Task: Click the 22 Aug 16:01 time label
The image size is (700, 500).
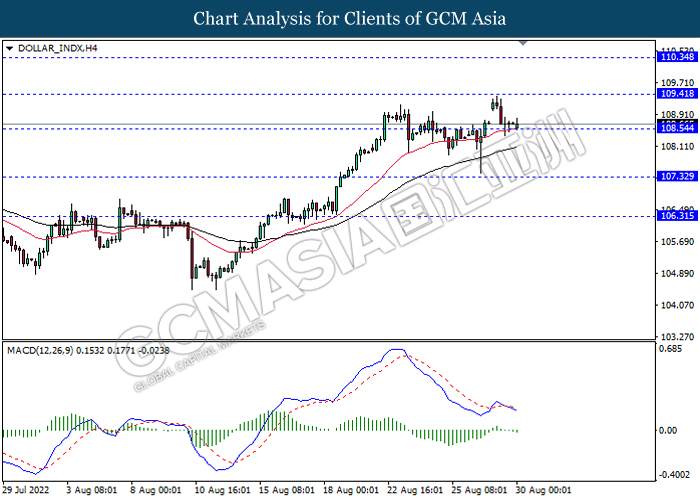Action: (415, 490)
